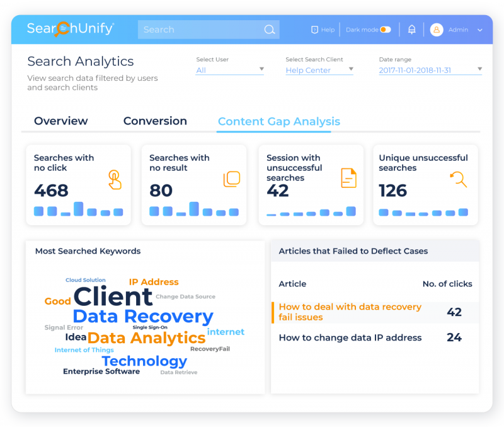Click keyword Enterprise Software
Image resolution: width=504 pixels, height=427 pixels.
101,371
